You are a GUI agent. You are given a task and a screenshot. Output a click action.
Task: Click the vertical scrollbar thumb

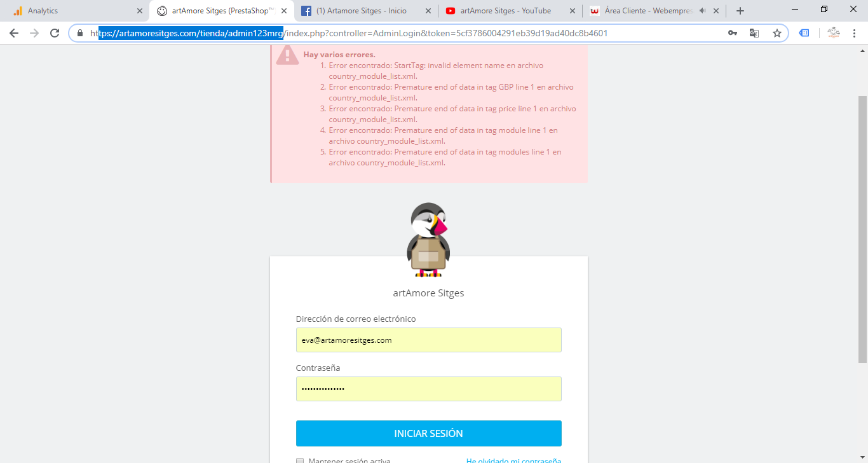coord(862,229)
